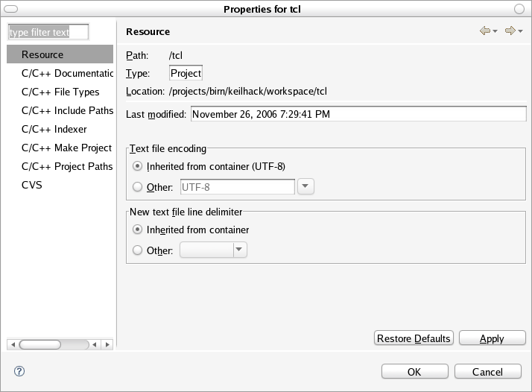Viewport: 532px width, 392px height.
Task: Open the UTF-8 encoding dropdown arrow
Action: click(x=306, y=187)
